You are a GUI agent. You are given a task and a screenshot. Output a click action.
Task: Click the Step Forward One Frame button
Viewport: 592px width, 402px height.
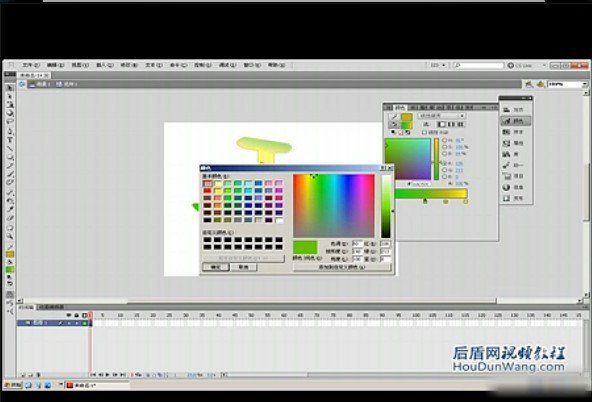point(115,374)
